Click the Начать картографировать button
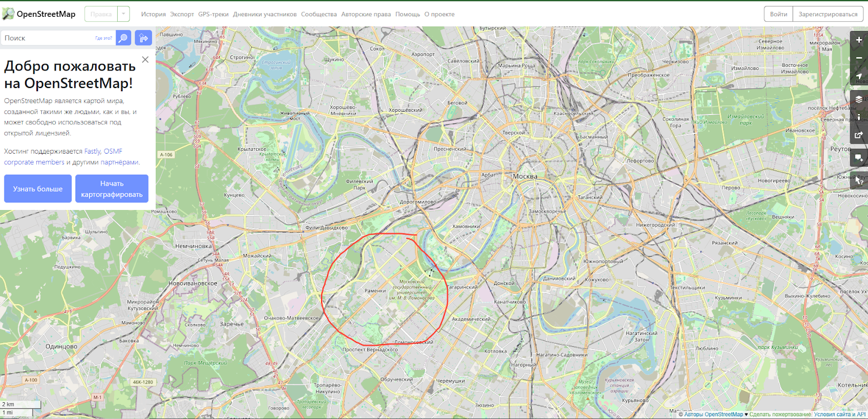 tap(112, 189)
